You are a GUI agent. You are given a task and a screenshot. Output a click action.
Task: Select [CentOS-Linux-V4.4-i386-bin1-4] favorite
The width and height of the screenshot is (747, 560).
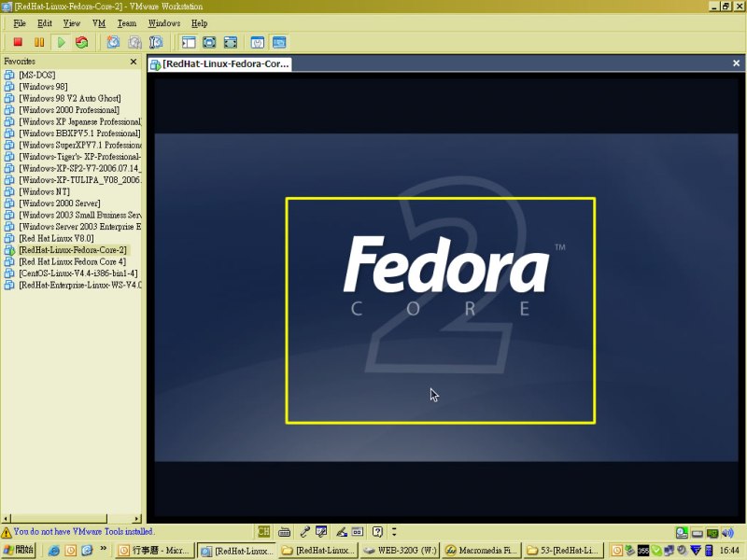click(x=78, y=273)
